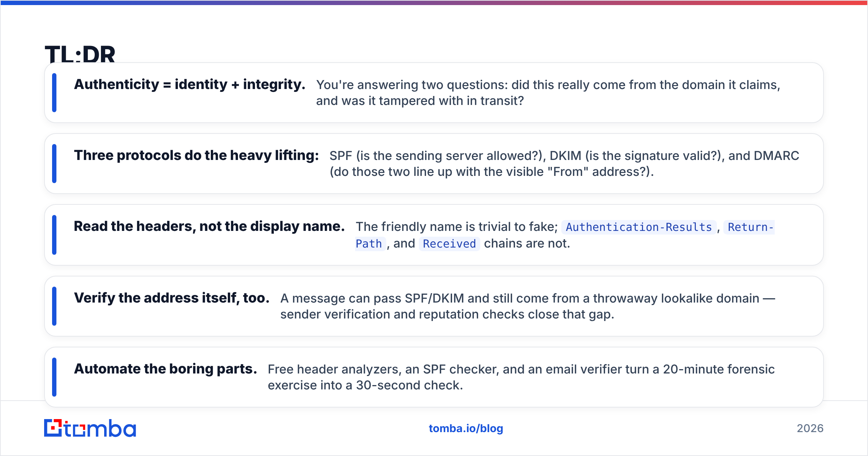Image resolution: width=868 pixels, height=456 pixels.
Task: Click the 2026 year label in footer
Action: pos(810,428)
